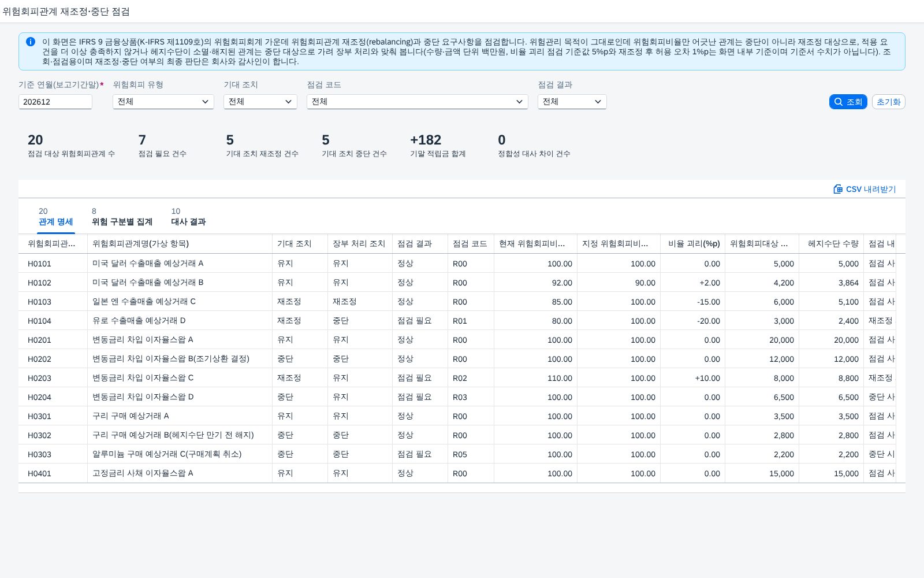Click row name 미국 달러 수출매출 예상거래 B
Viewport: 924px width, 578px height.
tap(148, 283)
